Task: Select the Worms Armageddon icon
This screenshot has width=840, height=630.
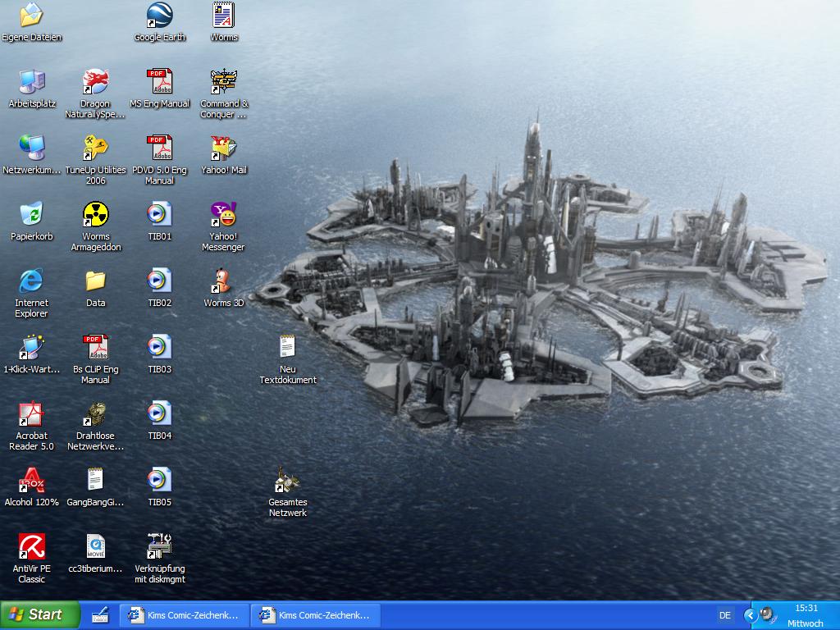Action: coord(95,215)
